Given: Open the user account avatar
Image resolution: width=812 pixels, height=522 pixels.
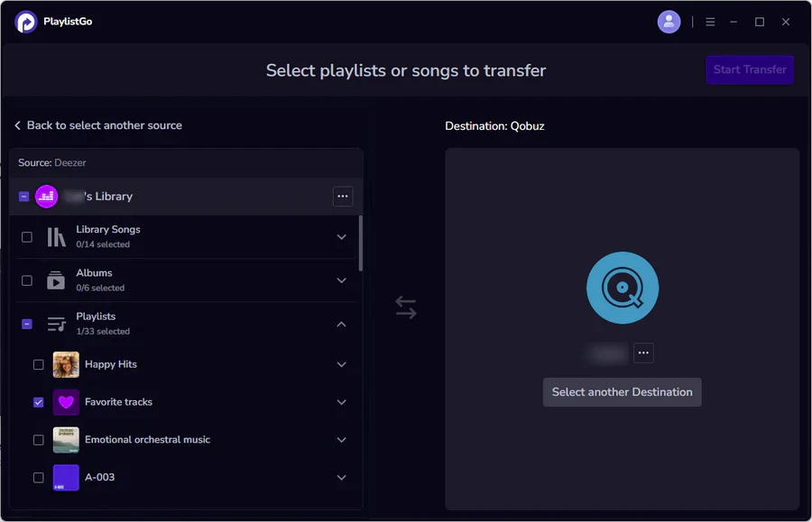Looking at the screenshot, I should [x=669, y=22].
